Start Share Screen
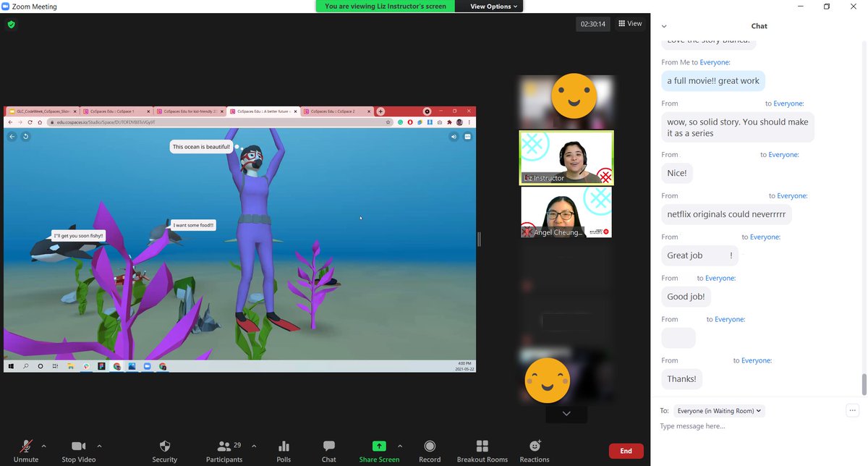 coord(379,450)
